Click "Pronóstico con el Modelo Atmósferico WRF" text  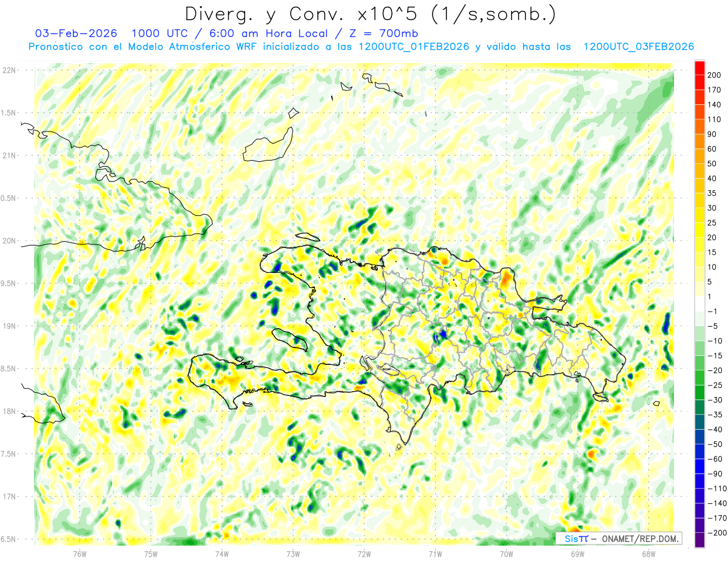click(143, 47)
